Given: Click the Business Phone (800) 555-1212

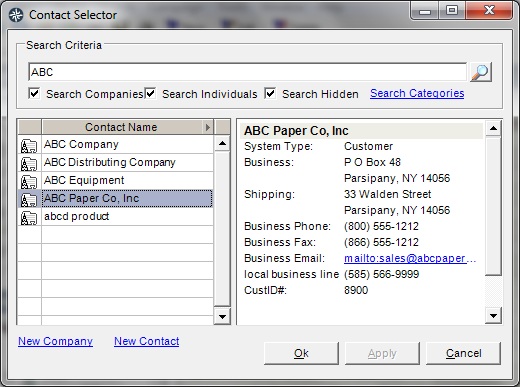Looking at the screenshot, I should pos(381,226).
